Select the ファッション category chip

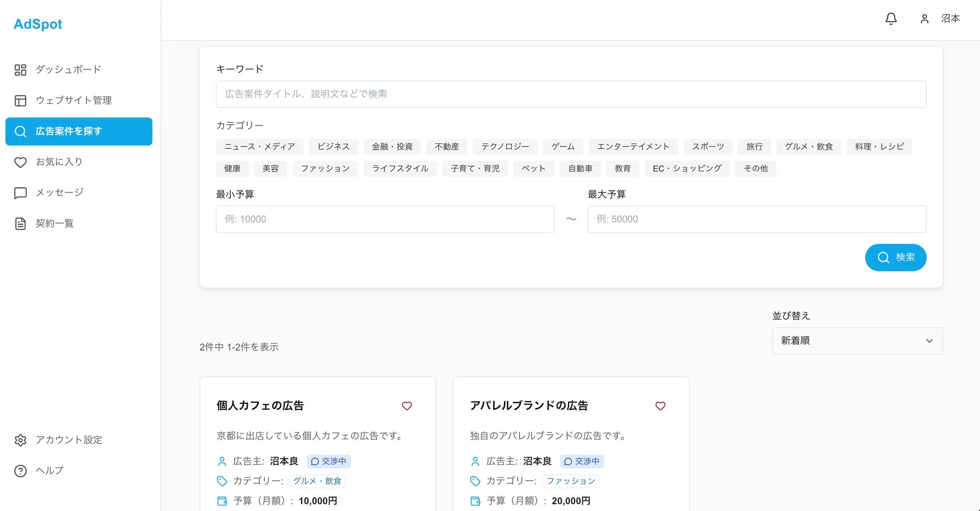pyautogui.click(x=325, y=168)
